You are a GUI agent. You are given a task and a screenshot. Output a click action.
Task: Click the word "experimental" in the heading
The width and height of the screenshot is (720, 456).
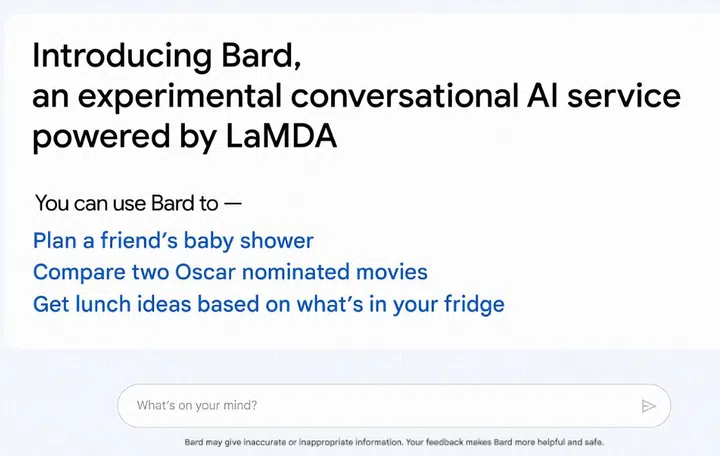tap(168, 96)
